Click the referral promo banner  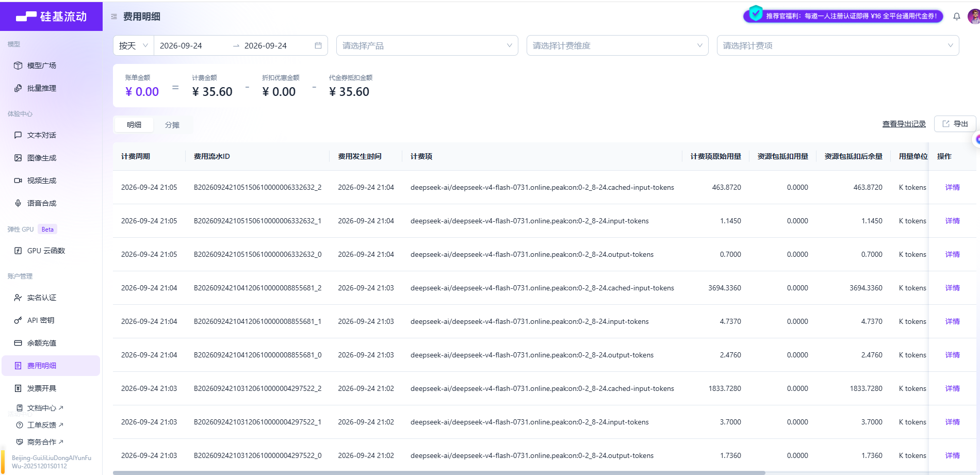[843, 16]
